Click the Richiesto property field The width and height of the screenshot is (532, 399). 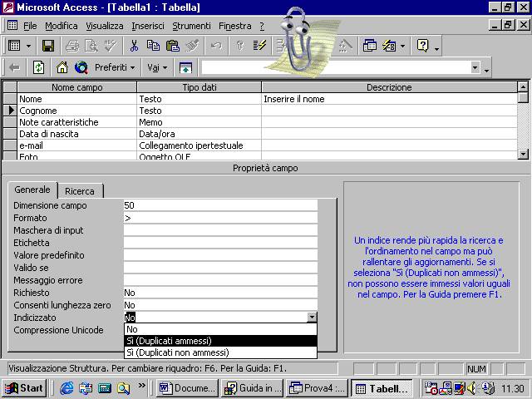220,293
